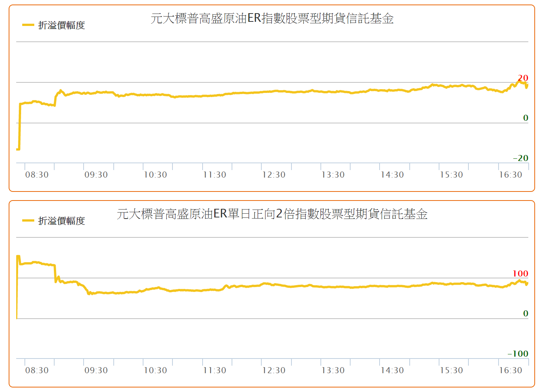Toggle 折溢價幅度 legend in the 原油ER指數 chart

pyautogui.click(x=54, y=25)
